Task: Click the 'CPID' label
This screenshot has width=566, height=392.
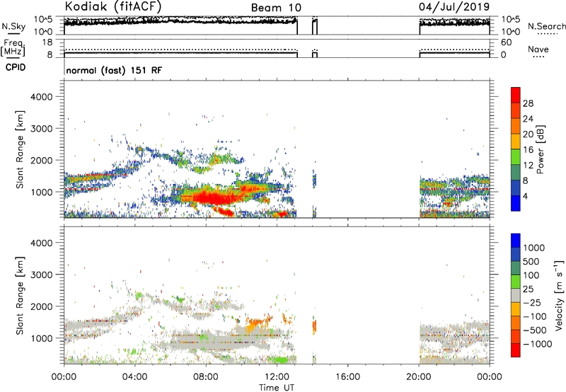Action: point(15,67)
